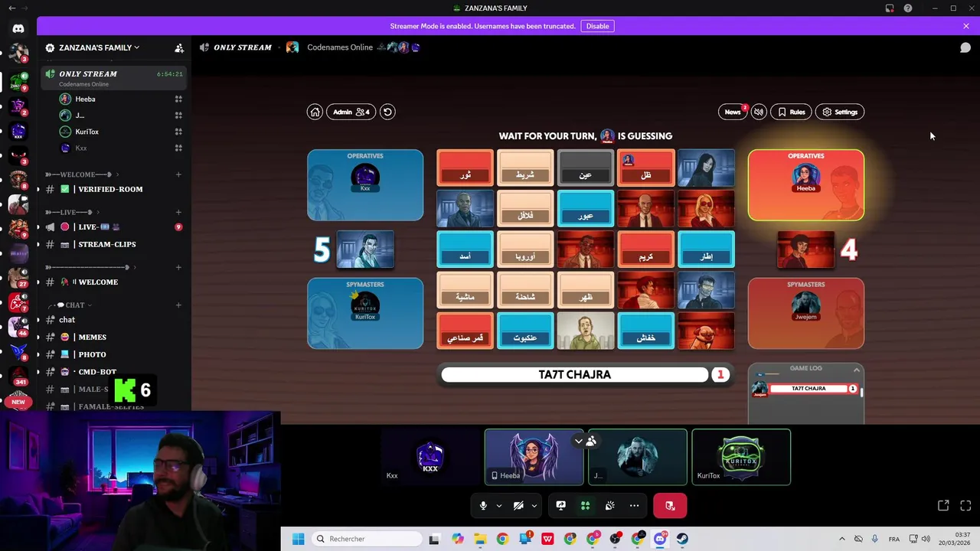Show hidden system tray icons
Image resolution: width=980 pixels, height=551 pixels.
click(841, 539)
